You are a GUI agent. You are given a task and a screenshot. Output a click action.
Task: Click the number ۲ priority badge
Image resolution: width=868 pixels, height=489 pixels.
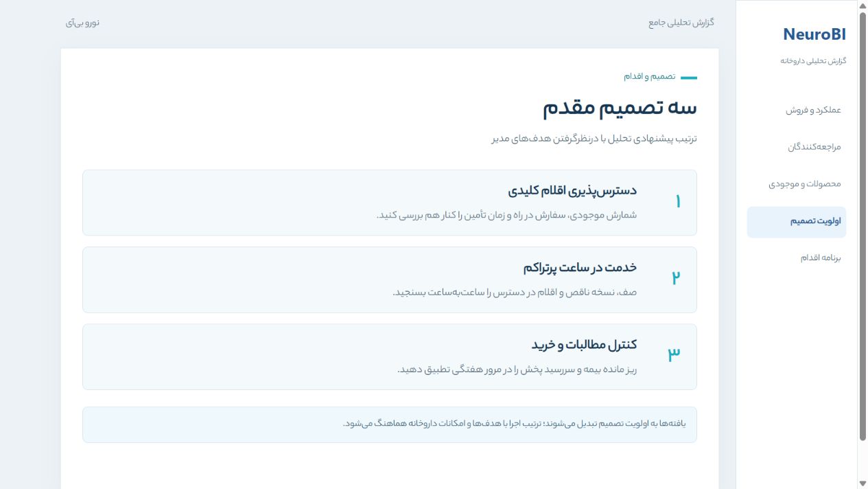tap(676, 278)
